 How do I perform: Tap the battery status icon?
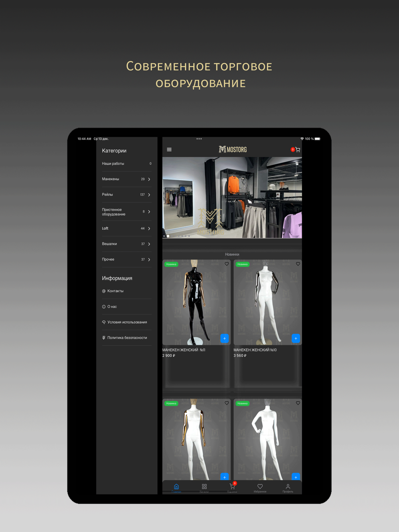318,139
